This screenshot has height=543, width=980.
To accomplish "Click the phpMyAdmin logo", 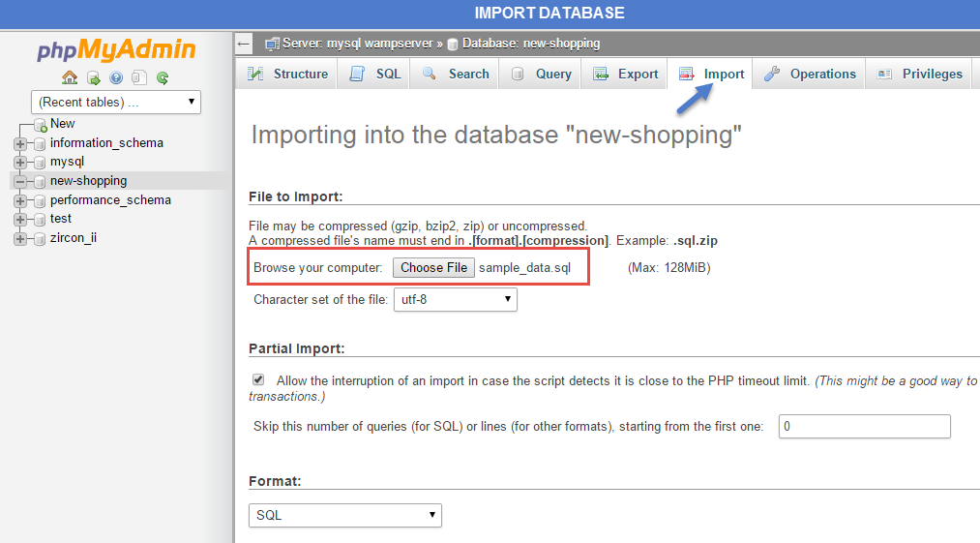I will click(x=116, y=50).
